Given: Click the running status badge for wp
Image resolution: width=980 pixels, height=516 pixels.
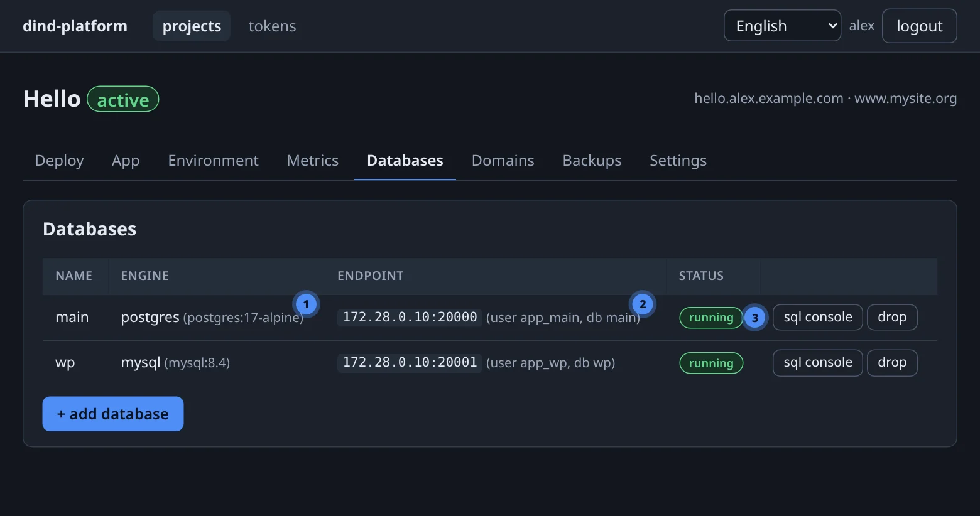Looking at the screenshot, I should (711, 363).
